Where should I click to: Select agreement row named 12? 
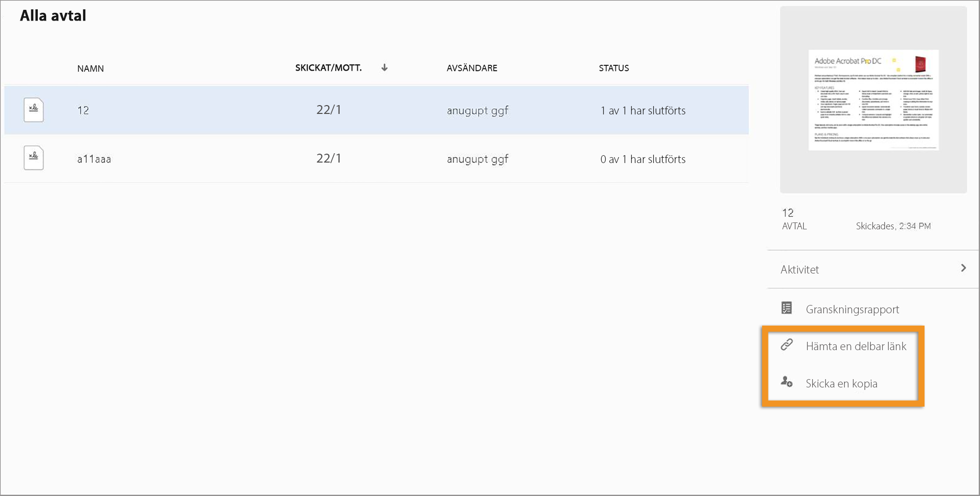click(376, 110)
